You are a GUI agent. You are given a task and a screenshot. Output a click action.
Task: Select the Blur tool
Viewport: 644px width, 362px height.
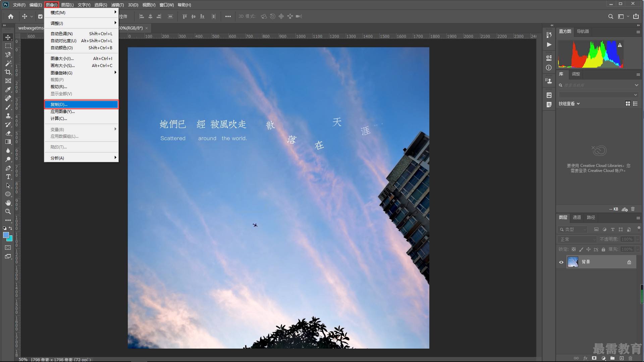tap(8, 150)
